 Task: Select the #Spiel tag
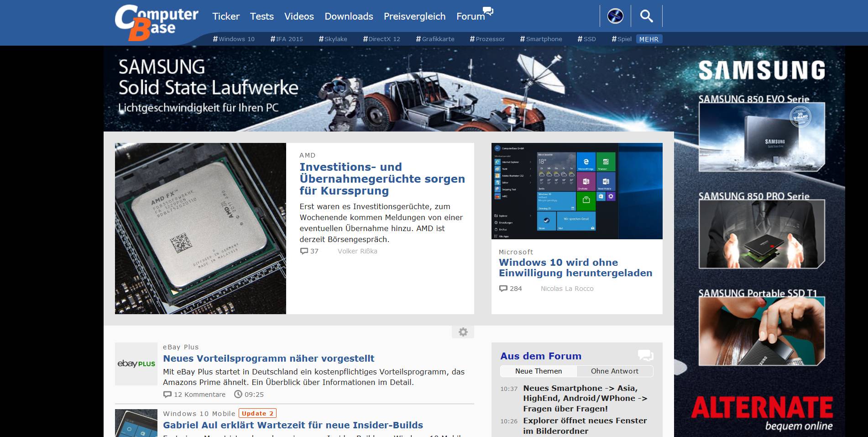622,39
